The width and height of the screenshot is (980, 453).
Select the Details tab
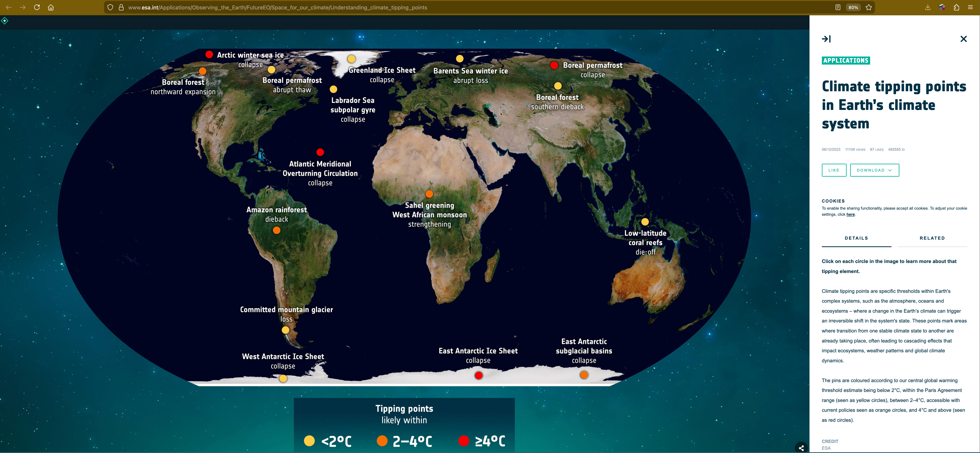tap(856, 238)
